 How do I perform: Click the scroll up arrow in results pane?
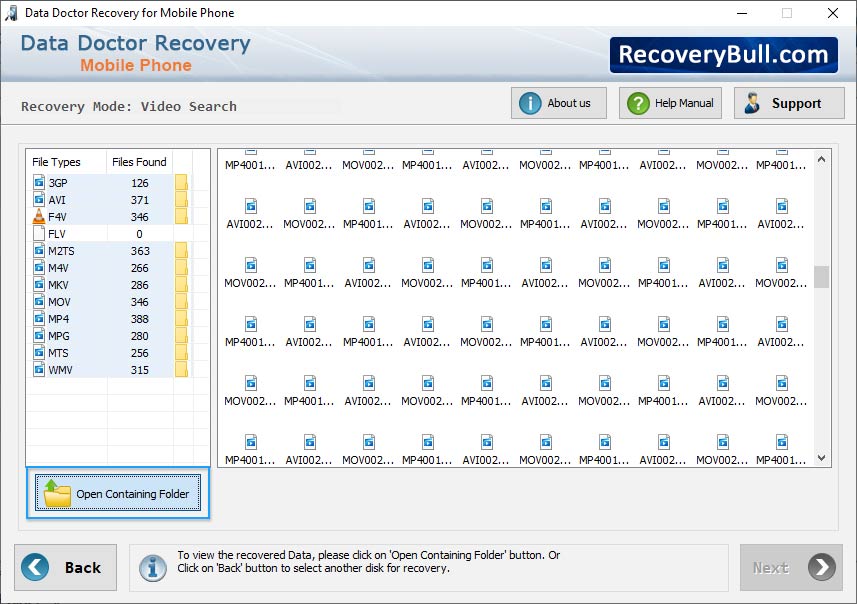(821, 160)
